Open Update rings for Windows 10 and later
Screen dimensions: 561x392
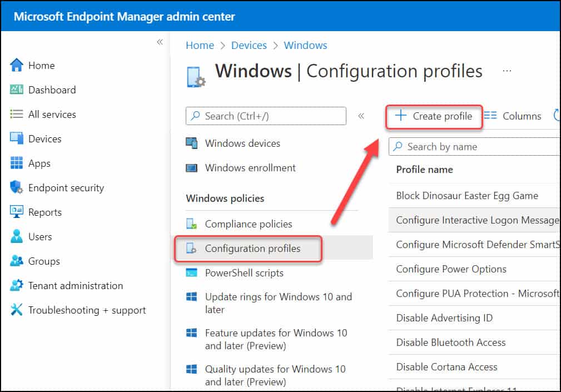click(279, 303)
